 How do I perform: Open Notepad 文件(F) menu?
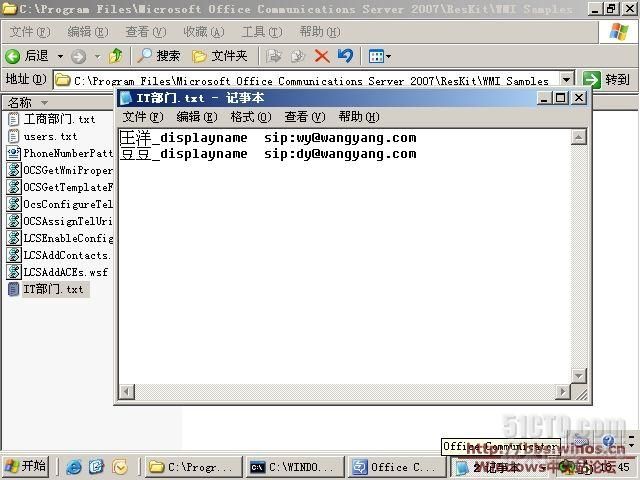point(143,117)
